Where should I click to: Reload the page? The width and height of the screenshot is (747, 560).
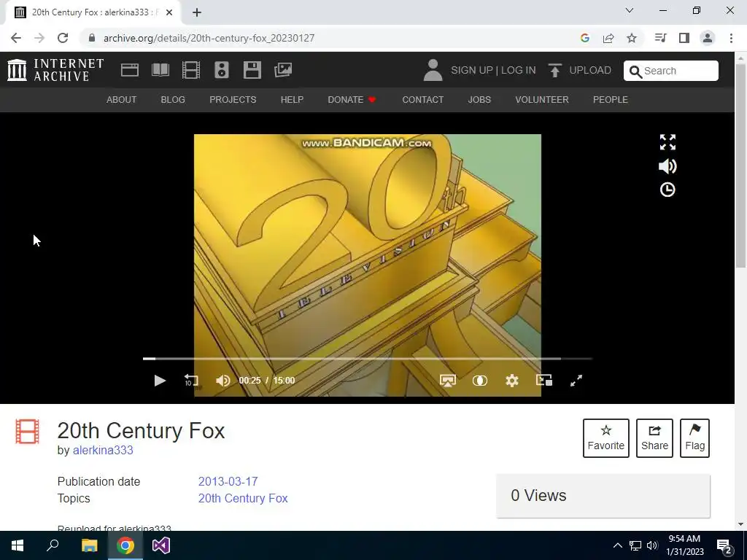(63, 38)
